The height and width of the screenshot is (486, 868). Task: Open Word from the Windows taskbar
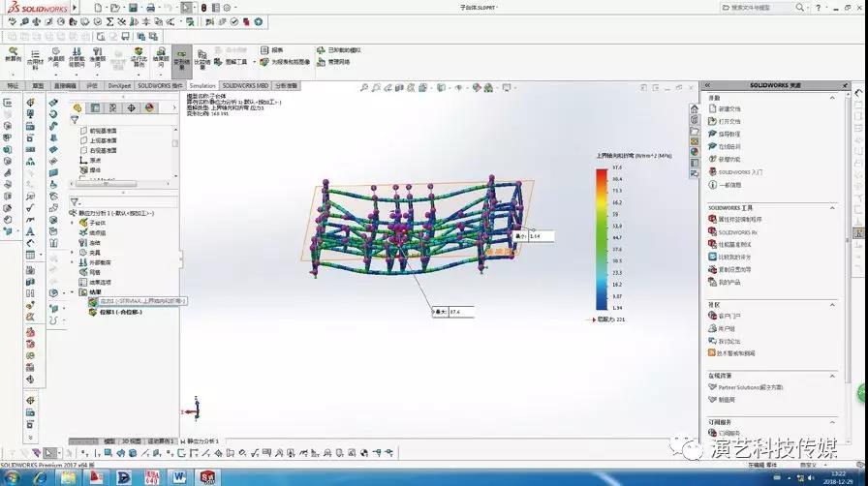click(x=179, y=477)
